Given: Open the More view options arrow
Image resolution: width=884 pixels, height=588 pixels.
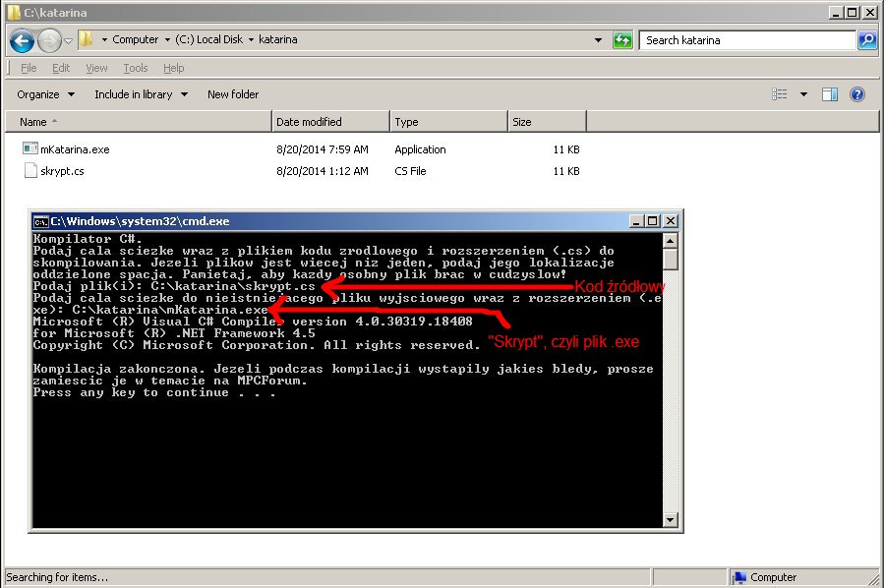Looking at the screenshot, I should tap(803, 94).
